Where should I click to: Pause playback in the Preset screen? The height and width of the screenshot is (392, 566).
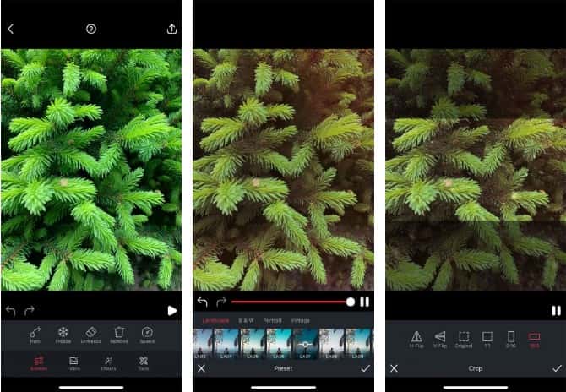(x=365, y=302)
